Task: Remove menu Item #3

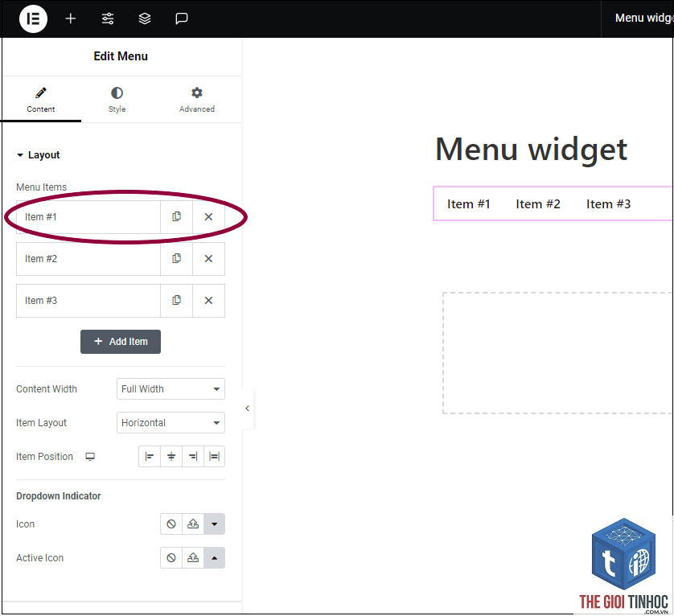Action: [x=208, y=300]
